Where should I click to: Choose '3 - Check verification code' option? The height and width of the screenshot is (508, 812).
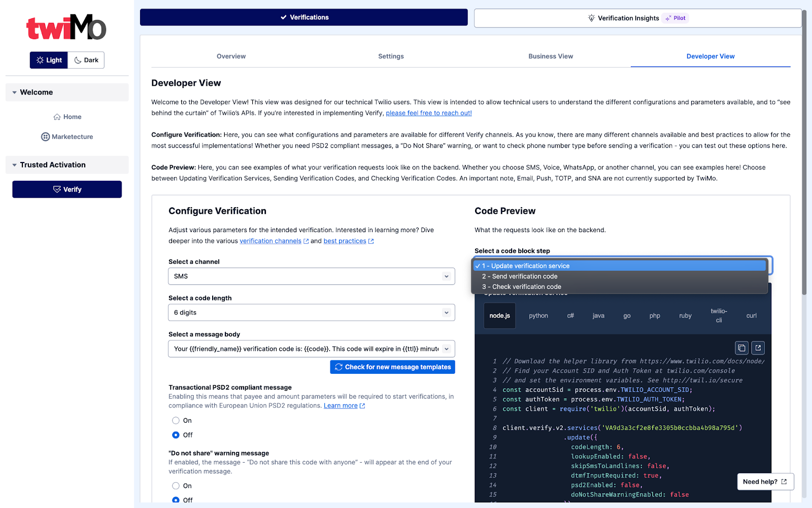pyautogui.click(x=619, y=287)
